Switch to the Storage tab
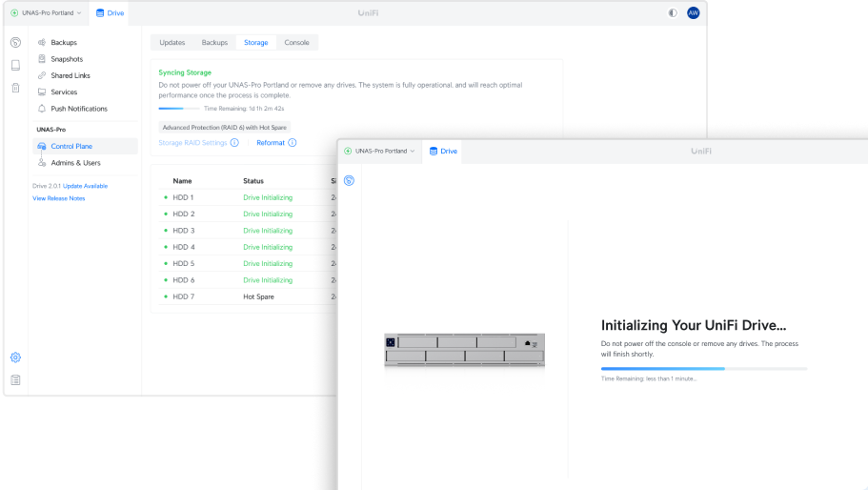The image size is (868, 490). coord(255,42)
